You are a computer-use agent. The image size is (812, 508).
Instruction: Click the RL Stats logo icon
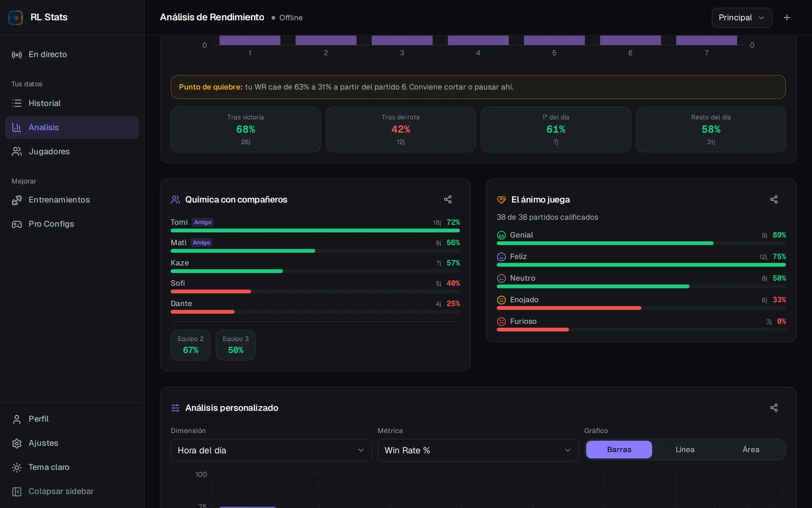(x=16, y=17)
